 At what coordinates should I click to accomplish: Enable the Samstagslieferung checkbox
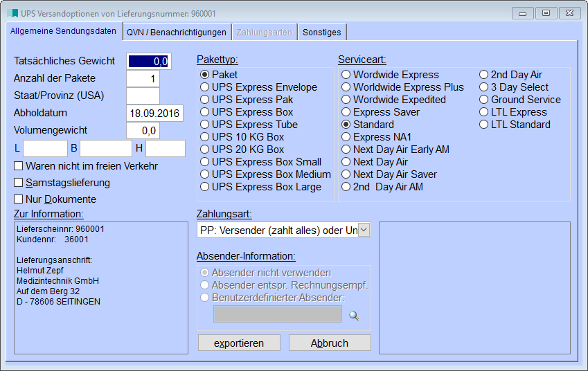[19, 183]
